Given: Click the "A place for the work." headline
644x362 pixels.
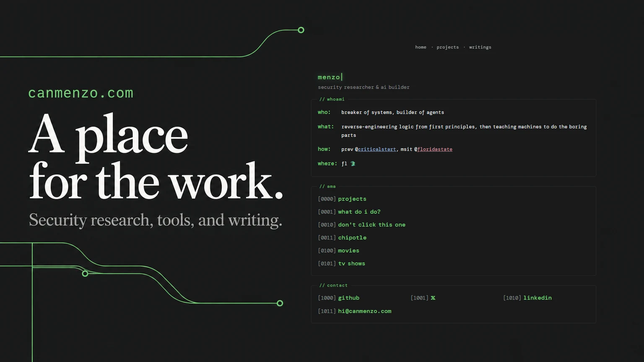Looking at the screenshot, I should tap(156, 157).
